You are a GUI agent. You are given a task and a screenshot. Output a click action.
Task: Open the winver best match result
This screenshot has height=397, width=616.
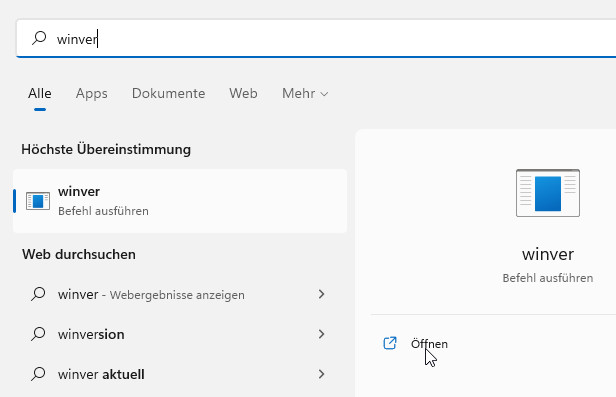[180, 201]
